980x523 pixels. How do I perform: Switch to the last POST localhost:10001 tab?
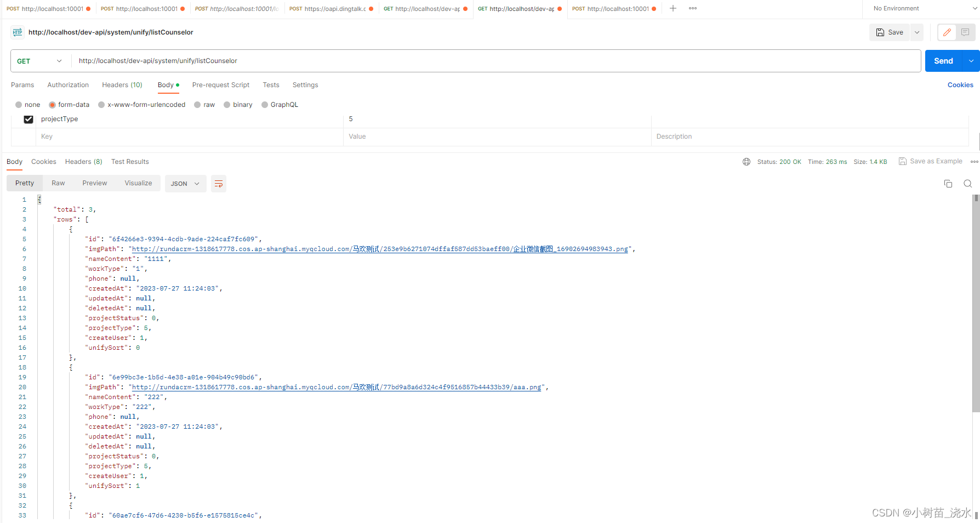(614, 9)
